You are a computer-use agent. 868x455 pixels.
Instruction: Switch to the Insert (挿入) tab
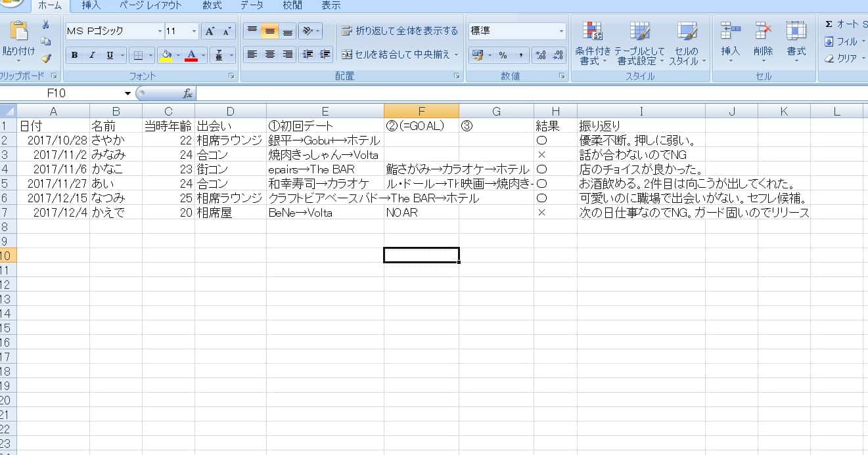[x=91, y=5]
